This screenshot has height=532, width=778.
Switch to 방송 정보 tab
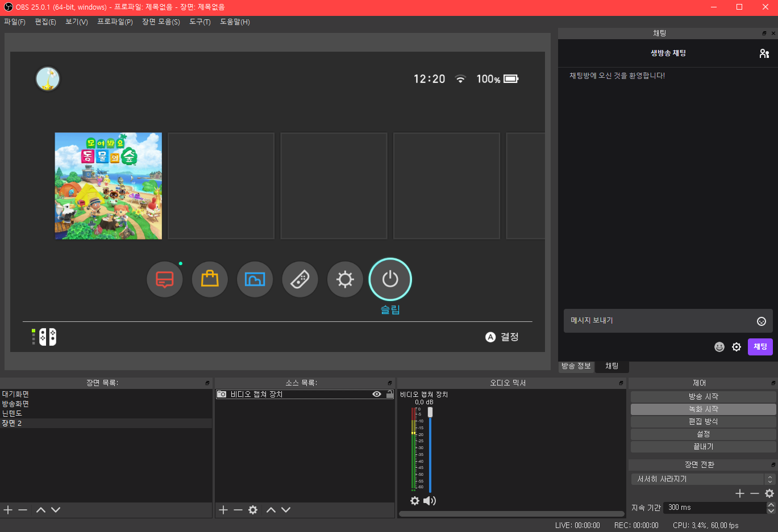pos(576,366)
